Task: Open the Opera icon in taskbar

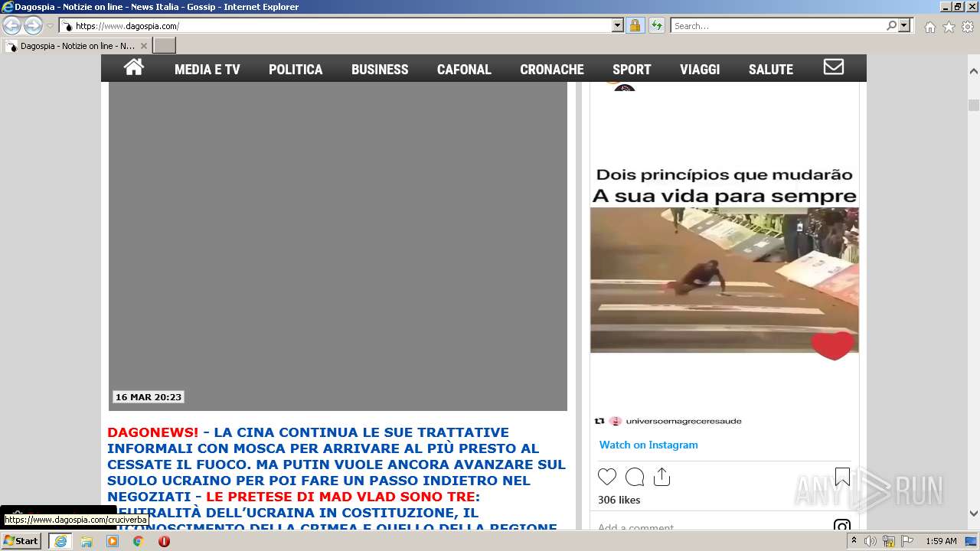Action: point(164,541)
